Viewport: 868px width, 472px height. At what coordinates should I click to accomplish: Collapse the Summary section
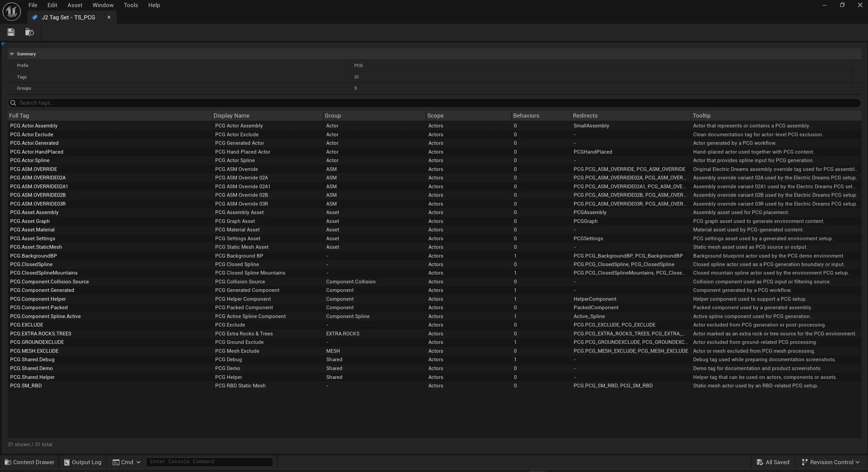click(12, 54)
